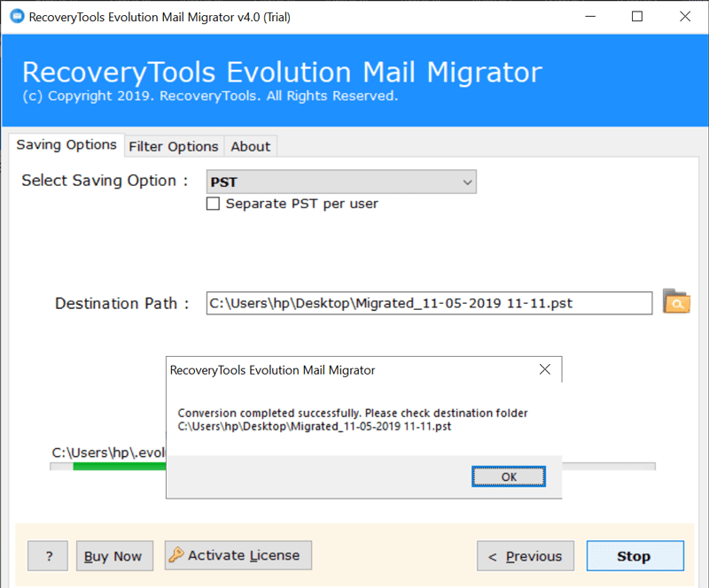Click OK in the completion dialog

[x=509, y=476]
